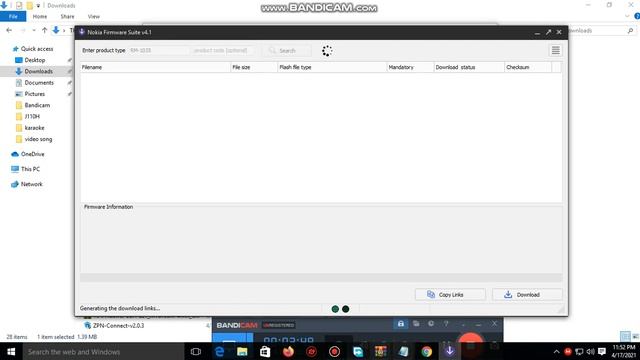The image size is (640, 360).
Task: Launch Microsoft Edge from taskbar
Action: (x=219, y=351)
